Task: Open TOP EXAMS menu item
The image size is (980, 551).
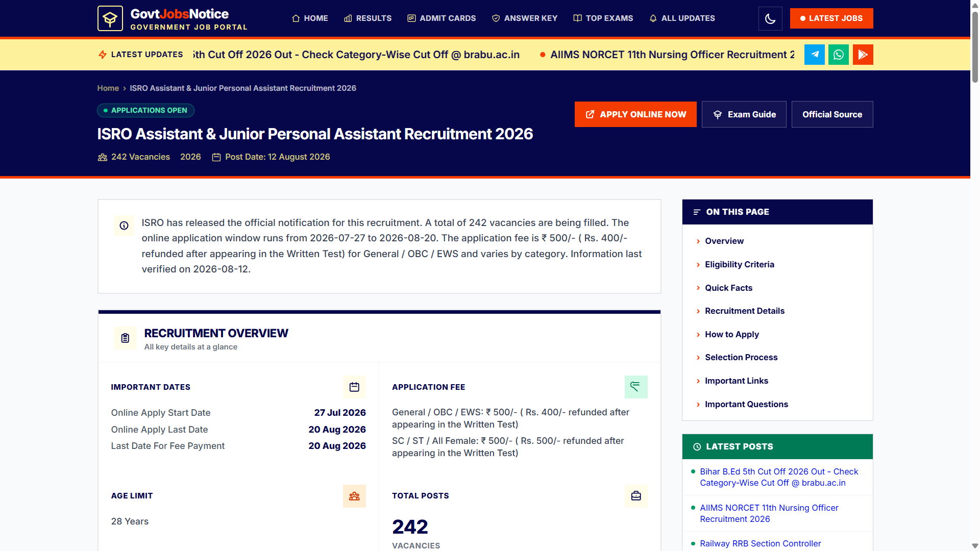Action: pos(603,18)
